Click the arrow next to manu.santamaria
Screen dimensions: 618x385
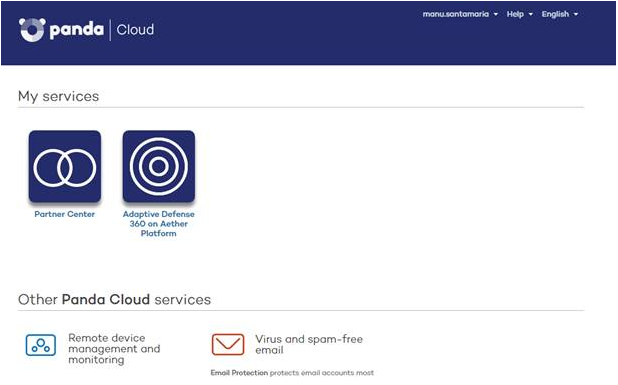click(x=496, y=15)
